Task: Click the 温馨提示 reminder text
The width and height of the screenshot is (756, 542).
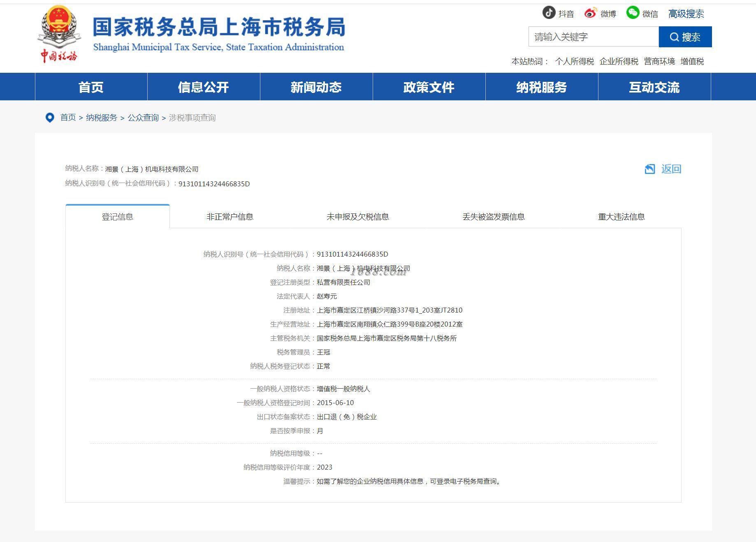Action: pos(410,481)
